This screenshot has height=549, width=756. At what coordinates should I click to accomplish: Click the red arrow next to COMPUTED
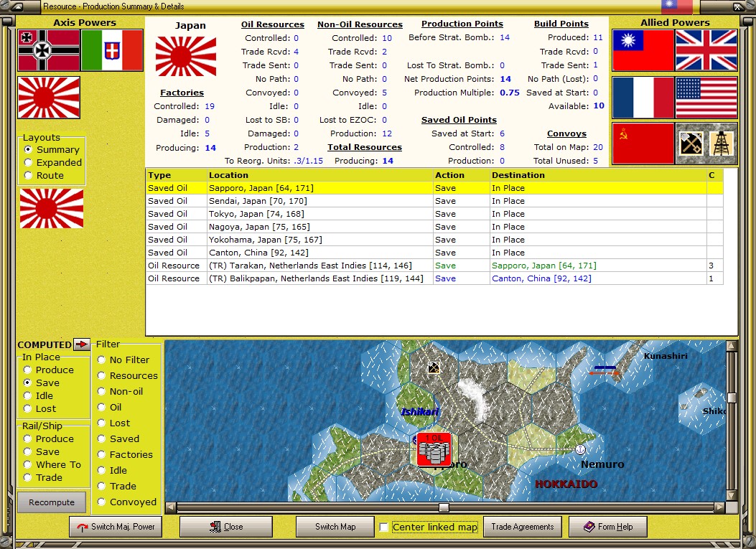(82, 344)
